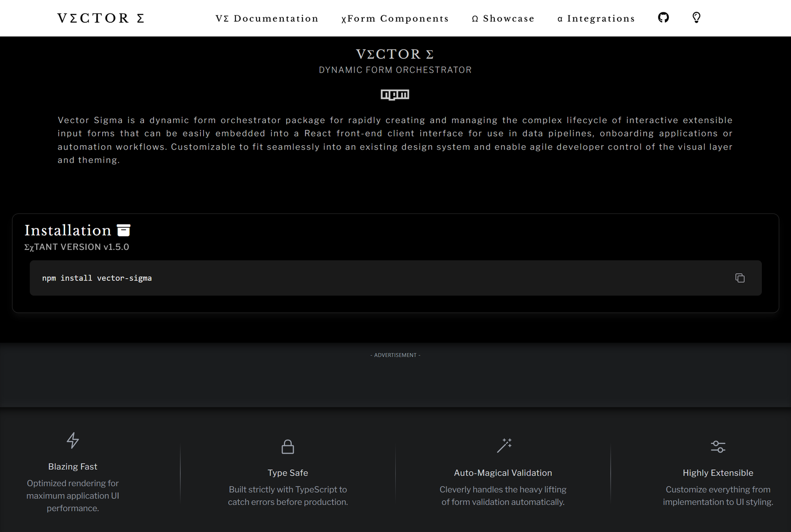
Task: Click the npm logo badge
Action: (395, 94)
